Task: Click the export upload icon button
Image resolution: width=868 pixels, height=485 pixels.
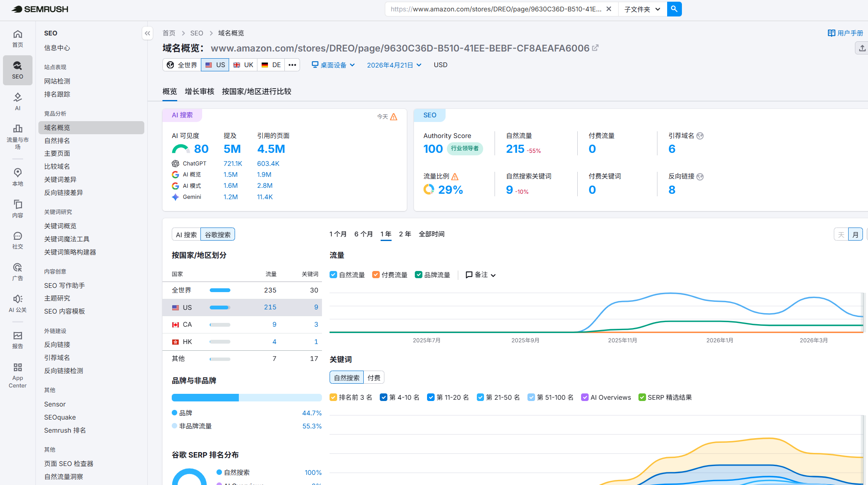Action: (862, 48)
